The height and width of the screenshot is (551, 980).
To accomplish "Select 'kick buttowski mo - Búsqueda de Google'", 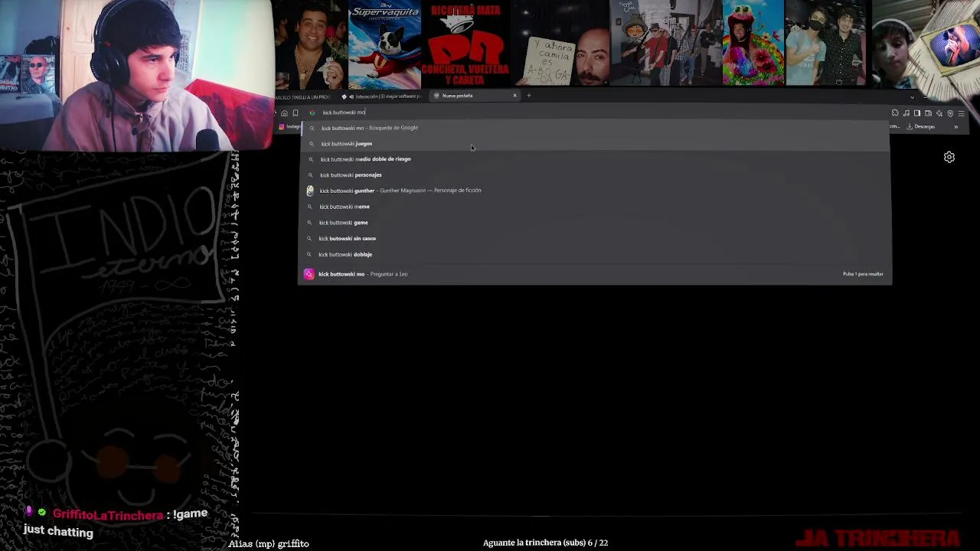I will (595, 128).
